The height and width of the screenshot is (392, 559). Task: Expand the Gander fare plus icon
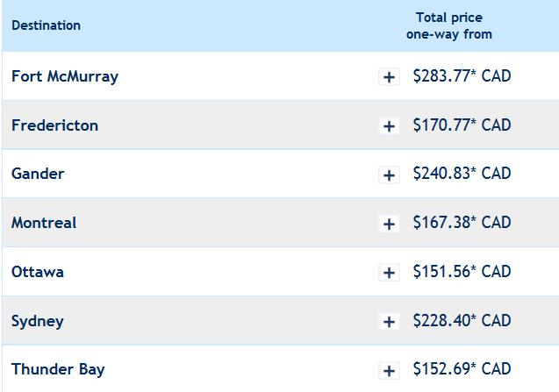[389, 175]
